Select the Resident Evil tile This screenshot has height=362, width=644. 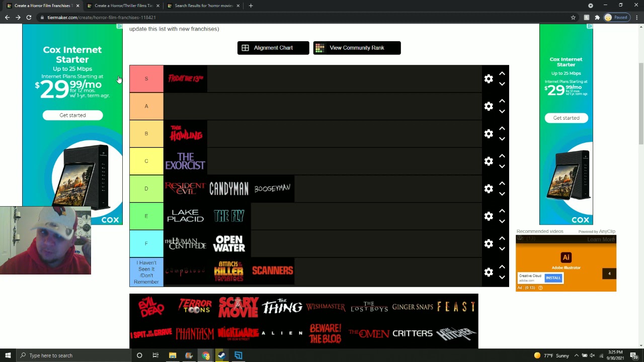point(185,189)
